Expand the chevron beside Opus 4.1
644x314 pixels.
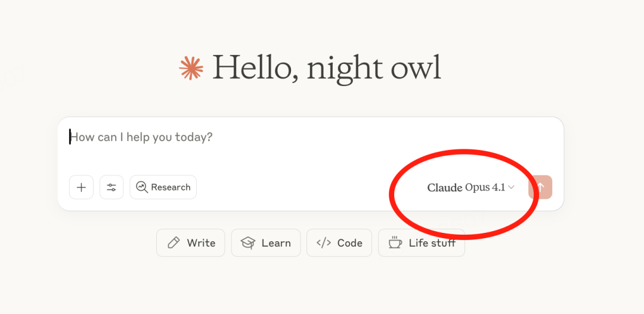click(x=512, y=187)
